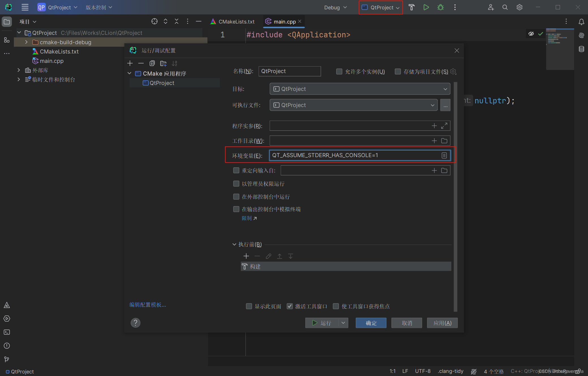The height and width of the screenshot is (376, 588).
Task: Enable 显示此页面 checkbox
Action: tap(249, 306)
